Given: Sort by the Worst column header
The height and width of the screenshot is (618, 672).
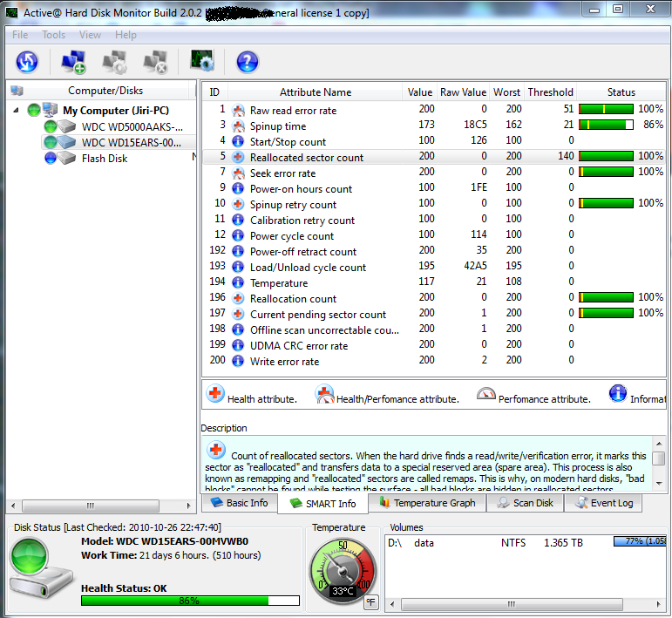Looking at the screenshot, I should pos(506,92).
